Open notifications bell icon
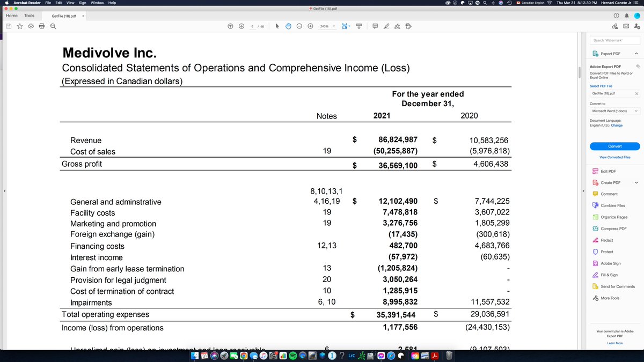The image size is (644, 362). click(626, 16)
